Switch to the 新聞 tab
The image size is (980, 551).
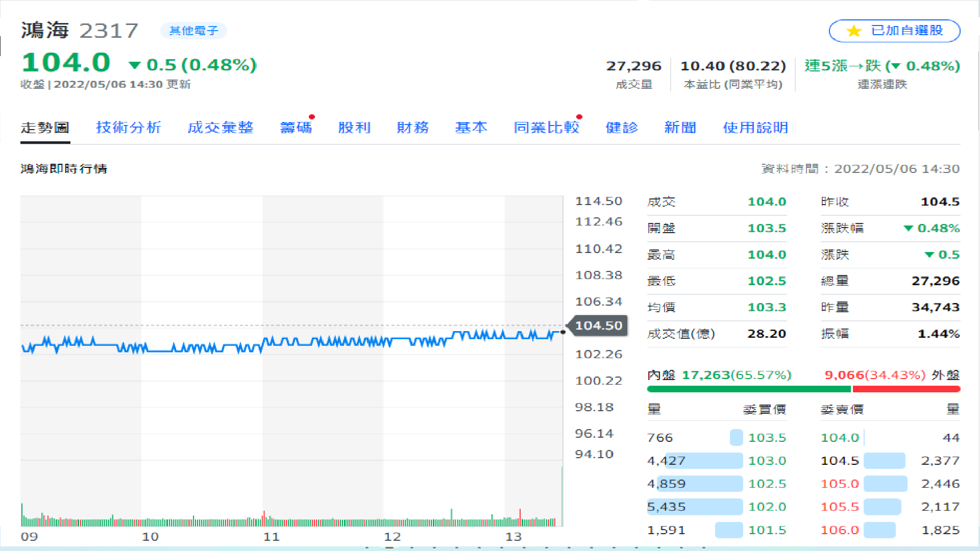pos(680,128)
